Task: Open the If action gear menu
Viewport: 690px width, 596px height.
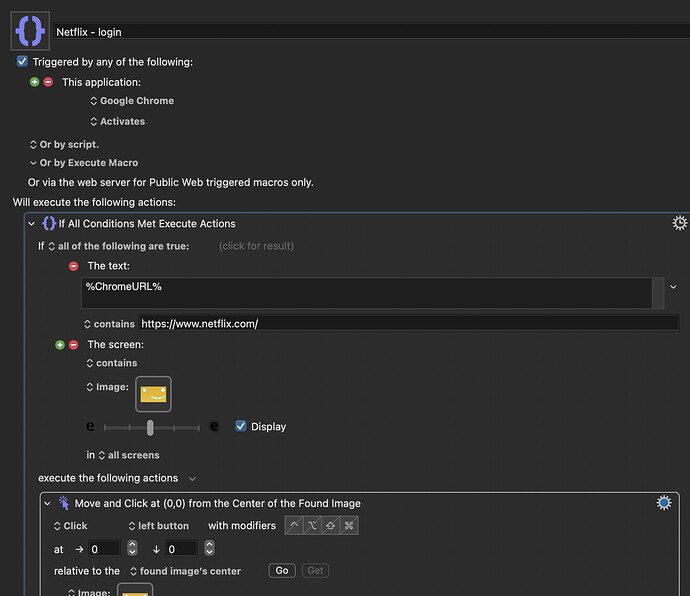Action: pyautogui.click(x=679, y=223)
